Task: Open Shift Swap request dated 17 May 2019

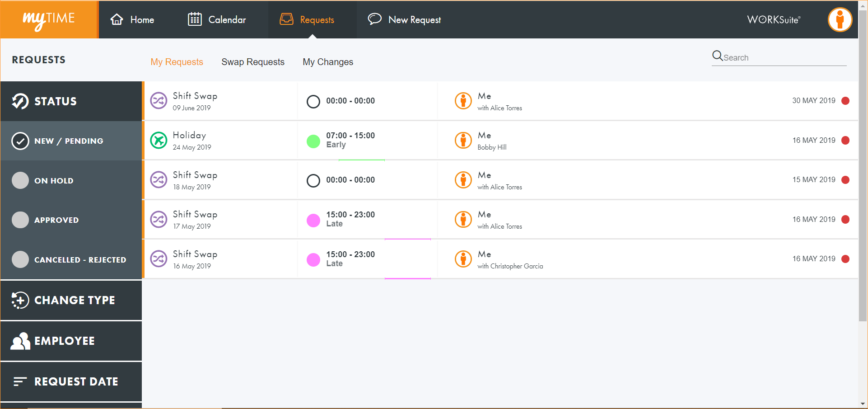Action: pyautogui.click(x=500, y=220)
